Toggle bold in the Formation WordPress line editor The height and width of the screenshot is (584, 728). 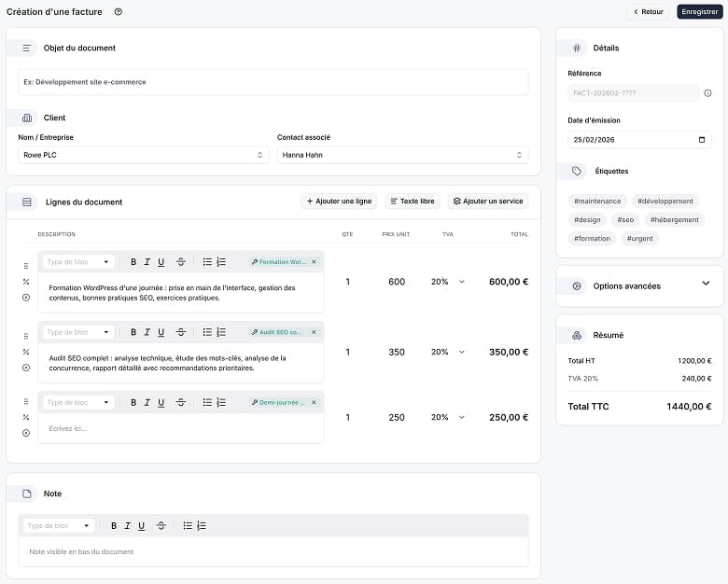133,262
